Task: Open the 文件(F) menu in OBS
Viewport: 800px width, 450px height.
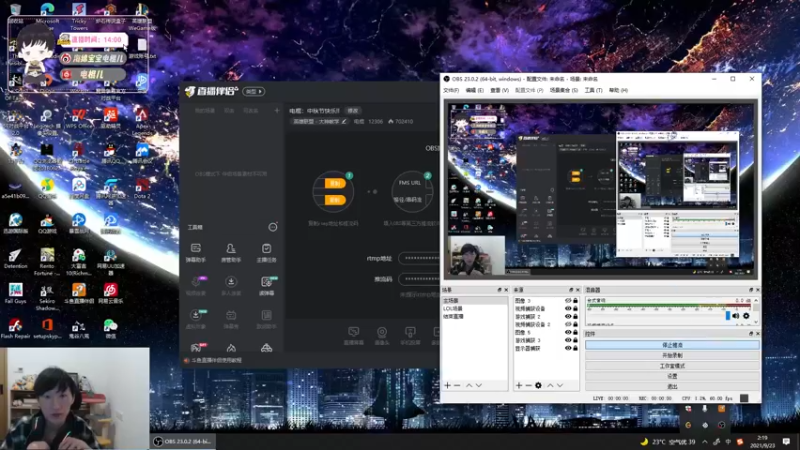Action: (451, 90)
